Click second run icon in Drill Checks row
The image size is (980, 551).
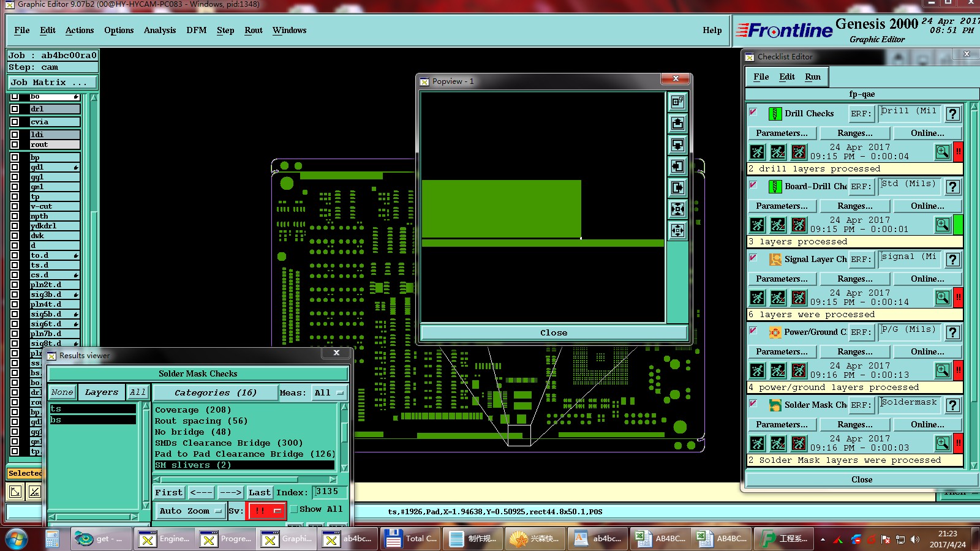point(778,152)
